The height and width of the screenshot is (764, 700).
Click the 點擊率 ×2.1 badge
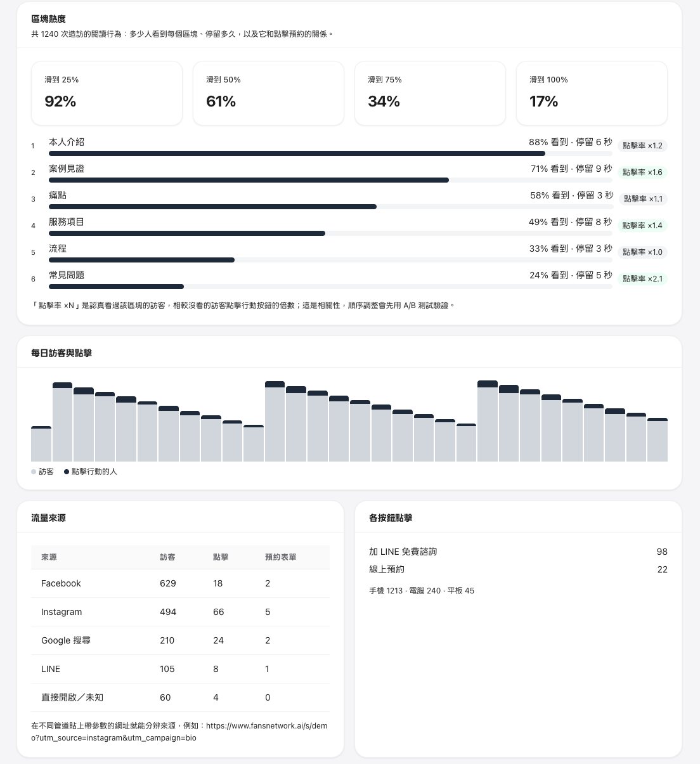coord(642,279)
